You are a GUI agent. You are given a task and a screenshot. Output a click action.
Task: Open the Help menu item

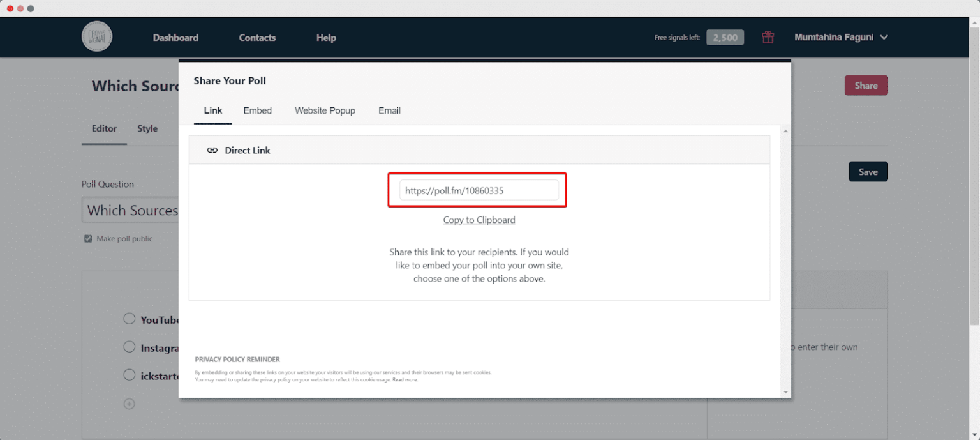(326, 37)
